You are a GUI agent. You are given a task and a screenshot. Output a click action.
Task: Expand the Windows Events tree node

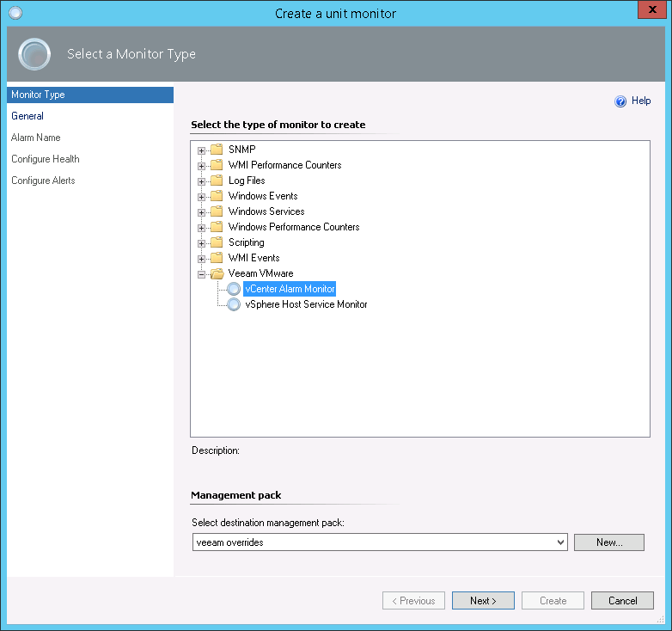(202, 196)
